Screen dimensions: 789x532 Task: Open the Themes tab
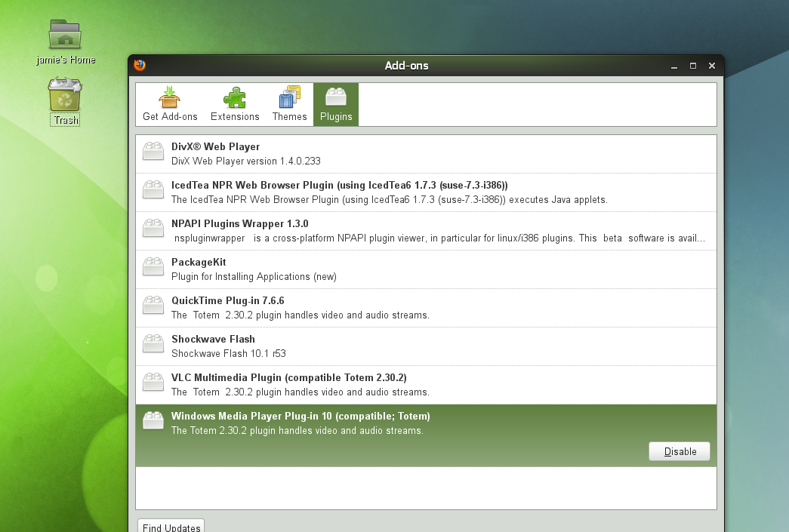pos(289,104)
